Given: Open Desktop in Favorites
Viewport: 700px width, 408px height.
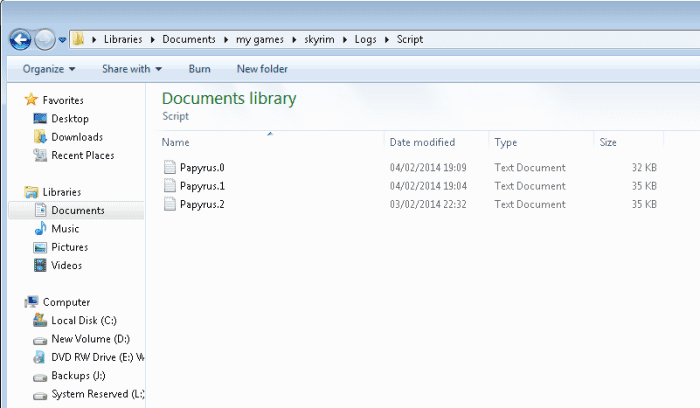Looking at the screenshot, I should pyautogui.click(x=69, y=119).
